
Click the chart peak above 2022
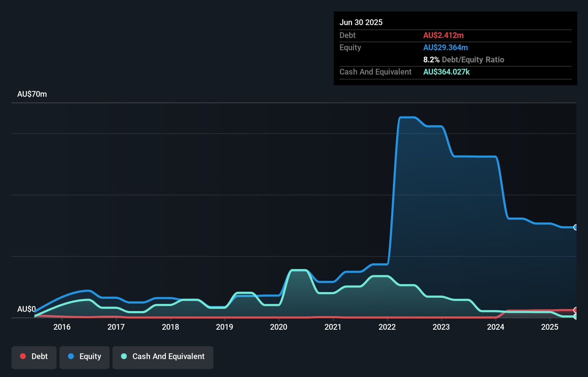point(408,117)
